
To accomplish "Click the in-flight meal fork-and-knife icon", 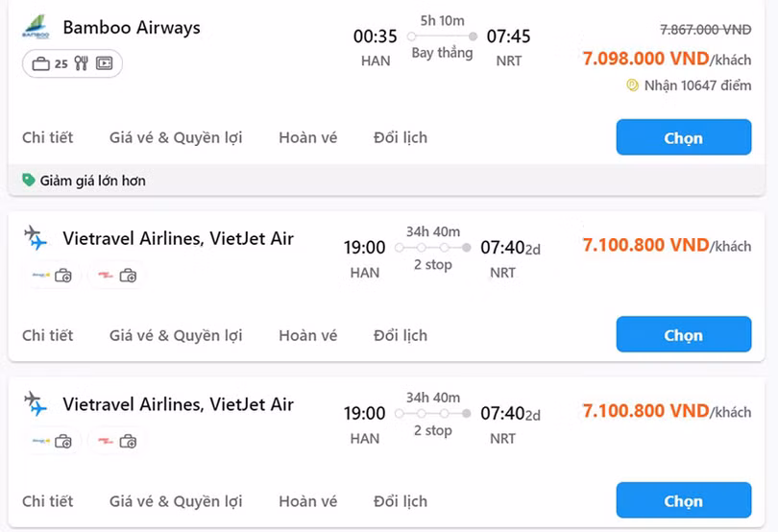I will 81,63.
